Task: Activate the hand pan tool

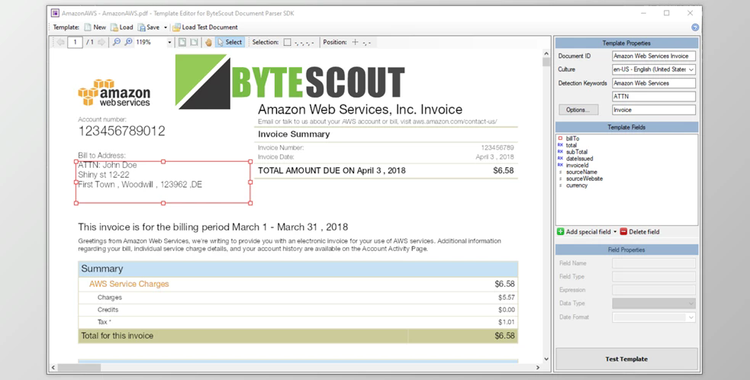Action: click(209, 42)
